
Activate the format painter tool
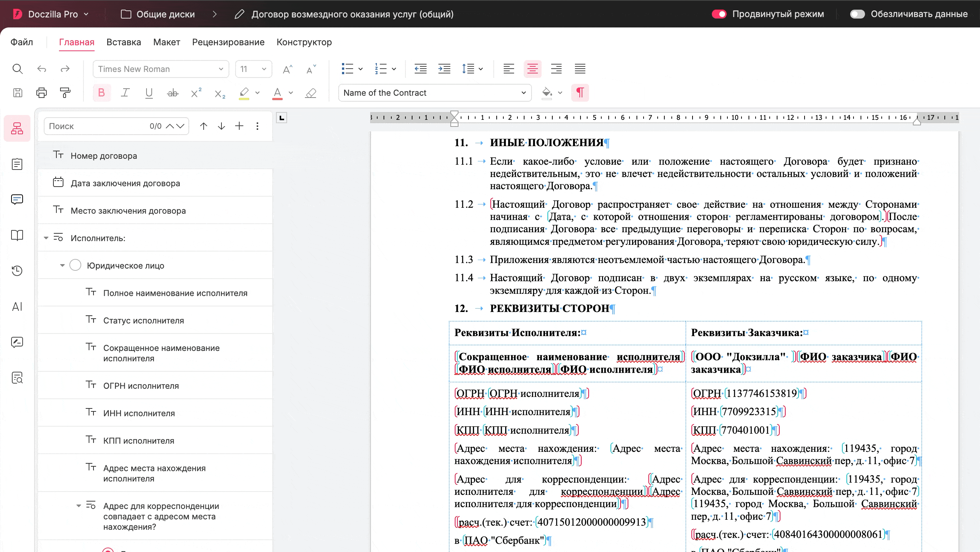[65, 93]
